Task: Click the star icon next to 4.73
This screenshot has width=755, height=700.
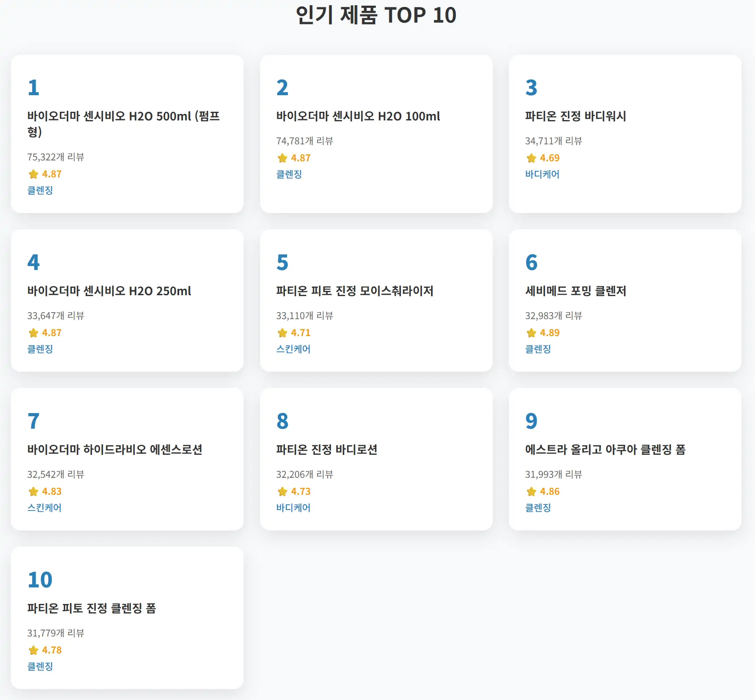Action: pos(282,492)
